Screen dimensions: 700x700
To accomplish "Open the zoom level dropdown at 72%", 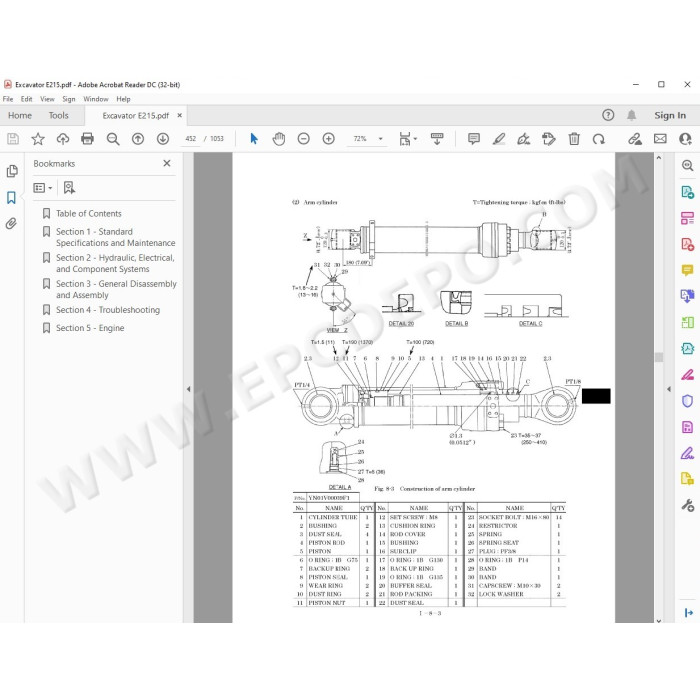I will [381, 139].
